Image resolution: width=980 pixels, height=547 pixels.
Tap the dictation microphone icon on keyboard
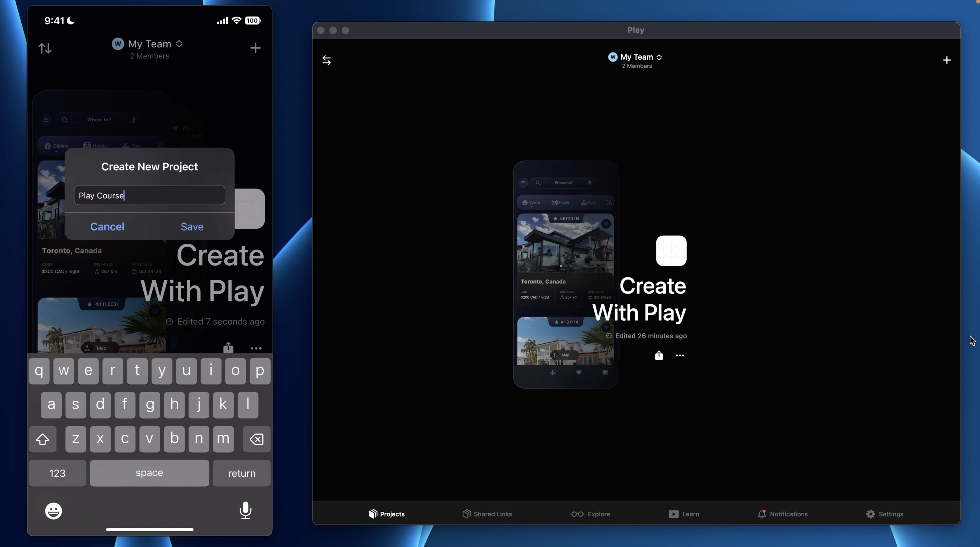pos(245,510)
